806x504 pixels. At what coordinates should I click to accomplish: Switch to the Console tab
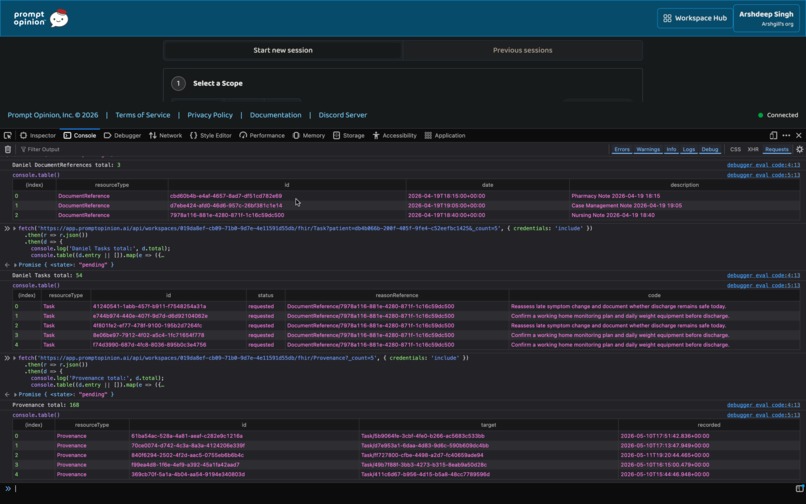click(x=80, y=135)
